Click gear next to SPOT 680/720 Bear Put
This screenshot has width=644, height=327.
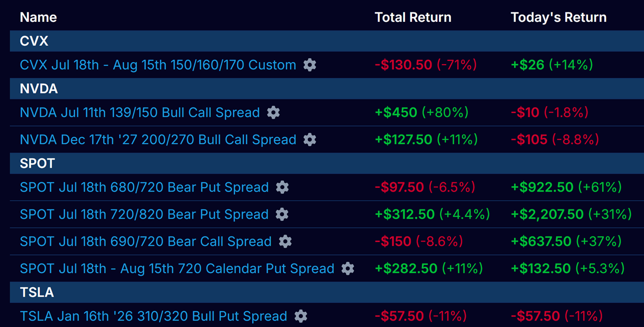coord(282,187)
